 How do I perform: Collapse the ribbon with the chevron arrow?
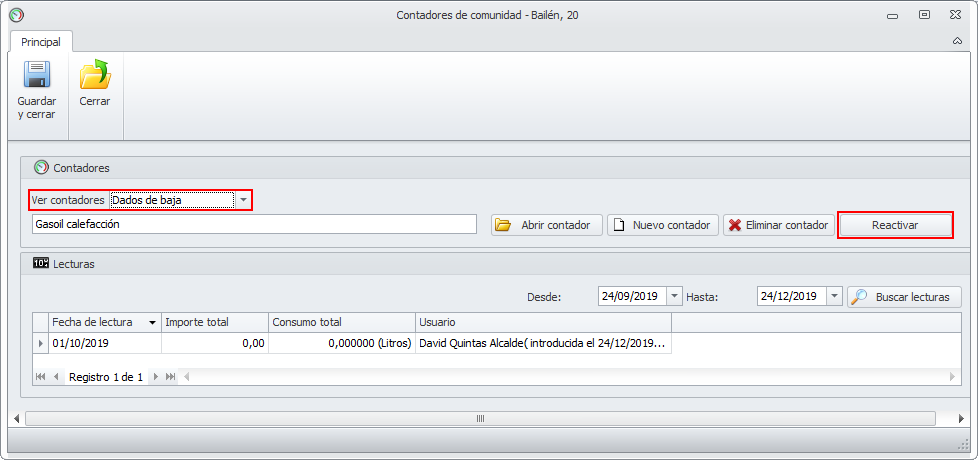957,41
